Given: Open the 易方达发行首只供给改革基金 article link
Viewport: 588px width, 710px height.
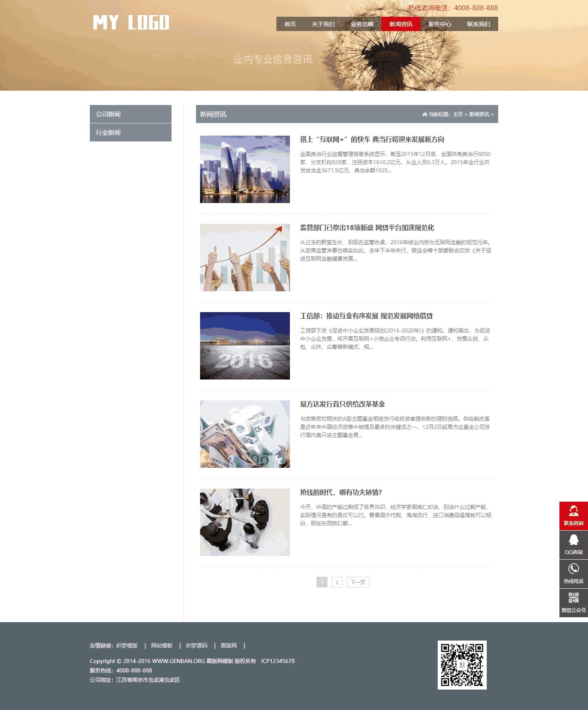Looking at the screenshot, I should 342,404.
